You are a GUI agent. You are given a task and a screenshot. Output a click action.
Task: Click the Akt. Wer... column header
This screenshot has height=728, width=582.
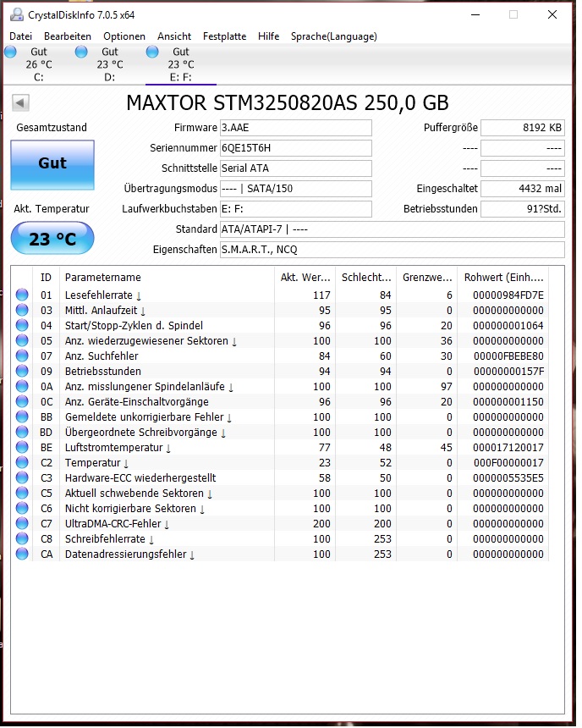pos(305,277)
